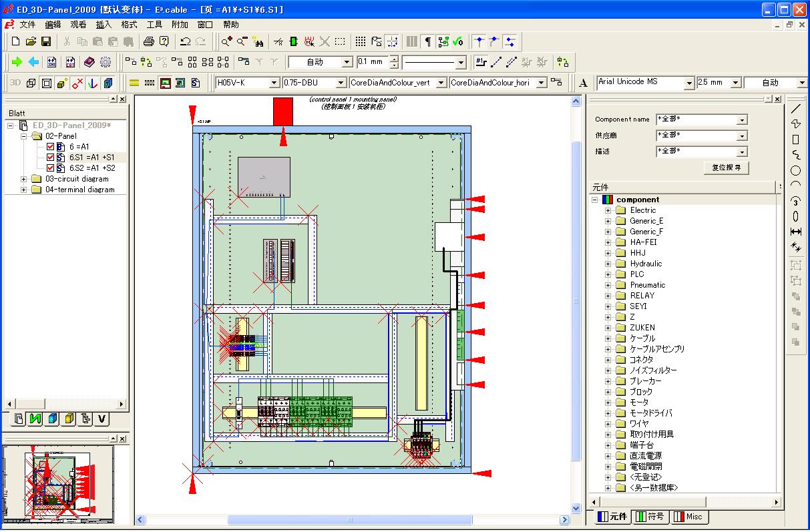Screen dimensions: 810x532
Task: Select the ZUKEN component folder
Action: click(x=642, y=328)
